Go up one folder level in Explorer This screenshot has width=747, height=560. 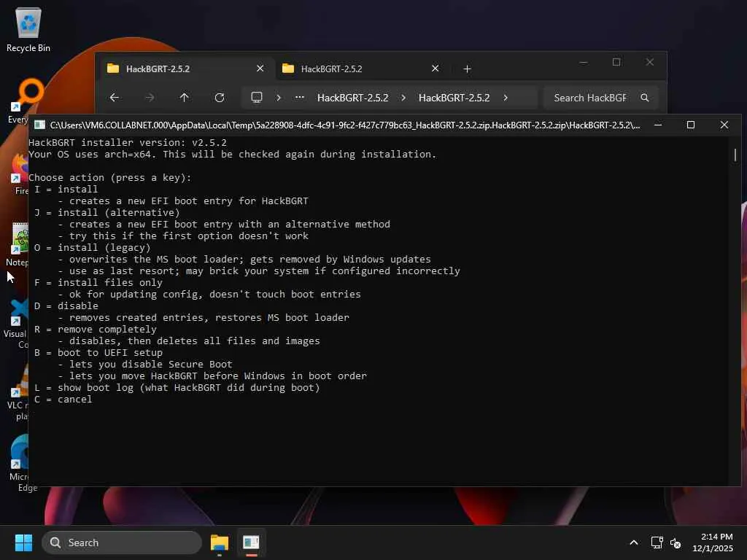(x=185, y=98)
